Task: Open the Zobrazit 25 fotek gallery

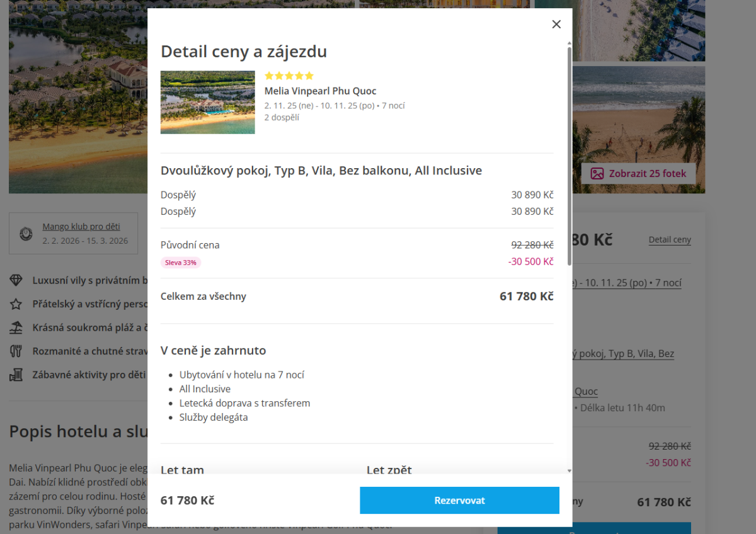Action: (638, 174)
